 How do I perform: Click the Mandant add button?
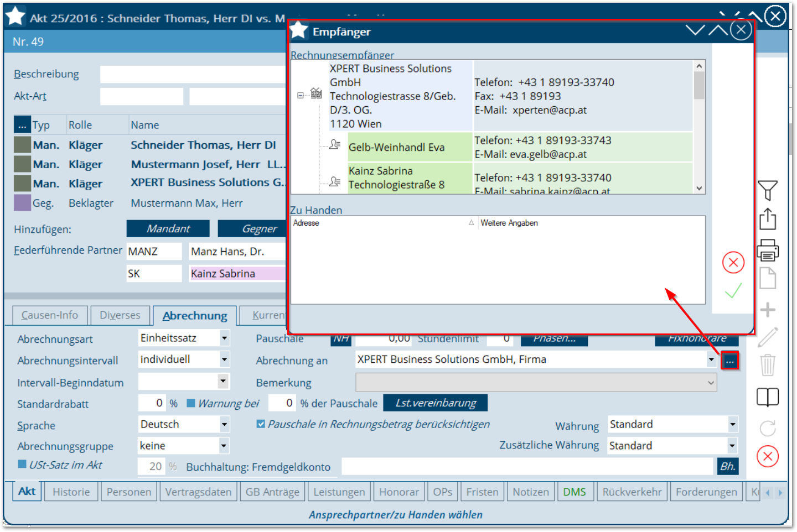(168, 228)
